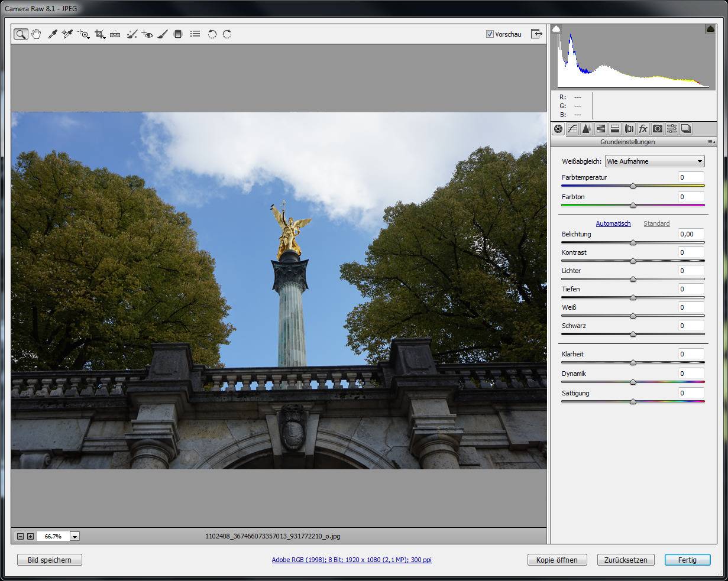This screenshot has height=581, width=728.
Task: Select the Straighten level tool
Action: coord(115,34)
